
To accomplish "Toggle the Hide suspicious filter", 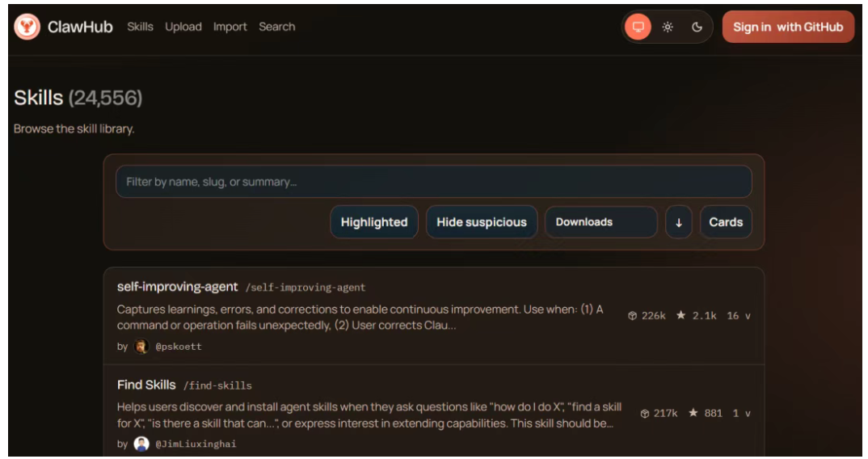I will pyautogui.click(x=481, y=222).
